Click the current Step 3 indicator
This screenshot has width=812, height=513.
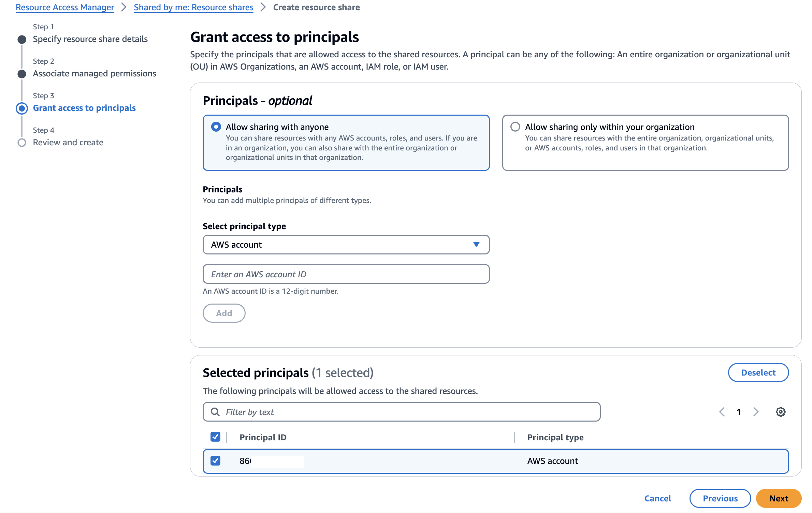coord(22,108)
